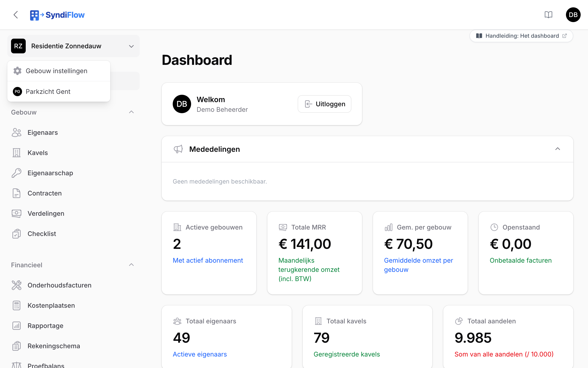Click the Eigenaarschap key icon
The width and height of the screenshot is (588, 368).
(17, 173)
